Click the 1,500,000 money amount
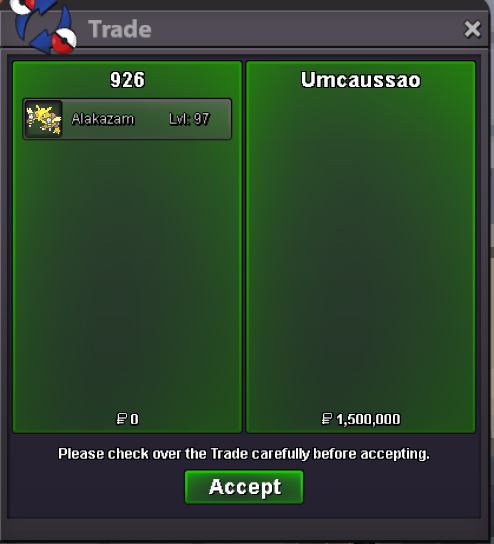This screenshot has height=544, width=494. pyautogui.click(x=368, y=419)
